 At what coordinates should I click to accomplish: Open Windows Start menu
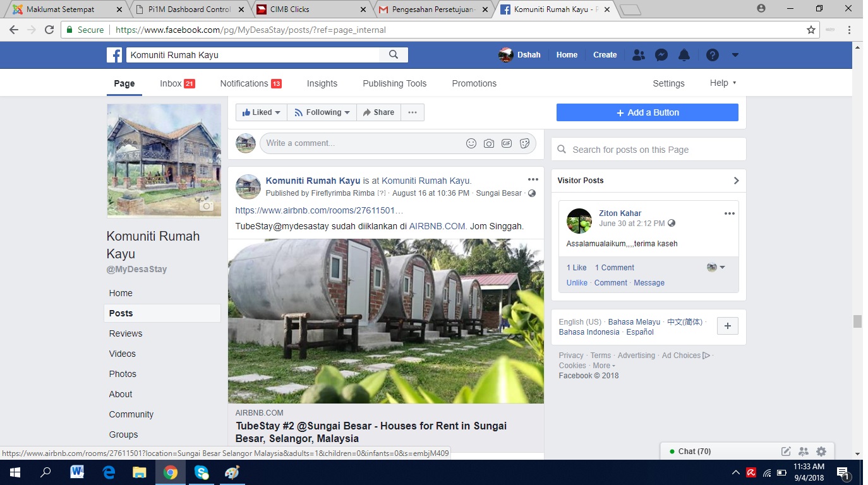(x=14, y=472)
